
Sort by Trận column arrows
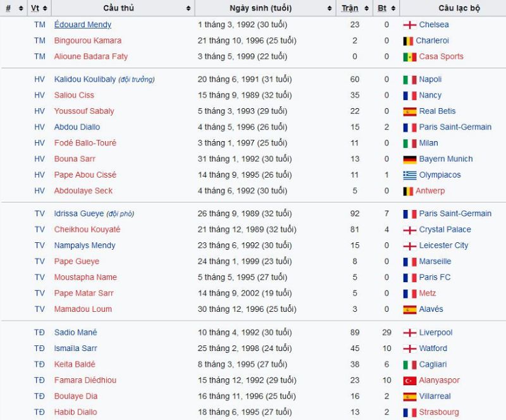(x=367, y=8)
